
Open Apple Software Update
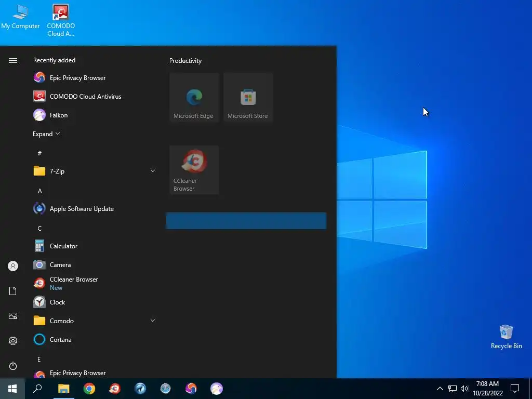point(95,209)
